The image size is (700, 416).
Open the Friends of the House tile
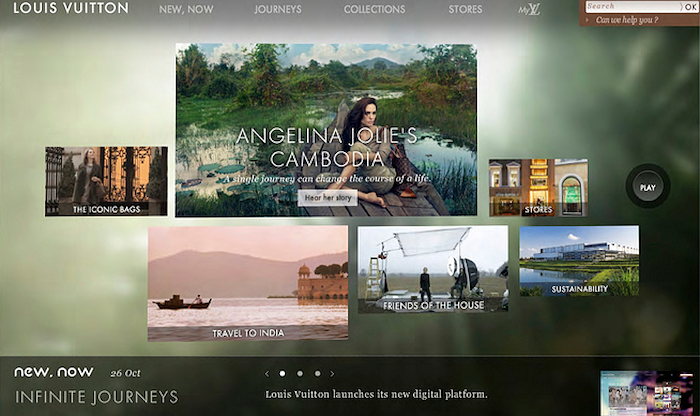click(x=433, y=269)
